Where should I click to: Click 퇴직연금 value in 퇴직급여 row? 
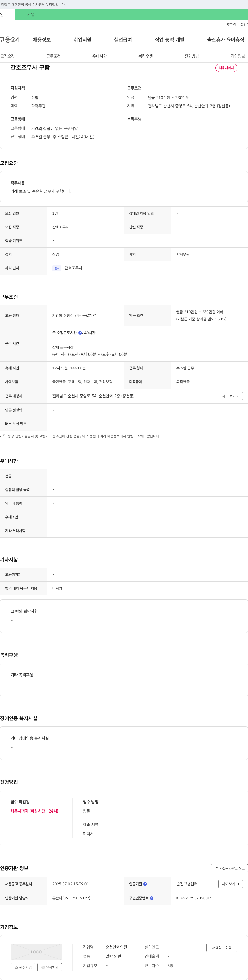coord(183,382)
